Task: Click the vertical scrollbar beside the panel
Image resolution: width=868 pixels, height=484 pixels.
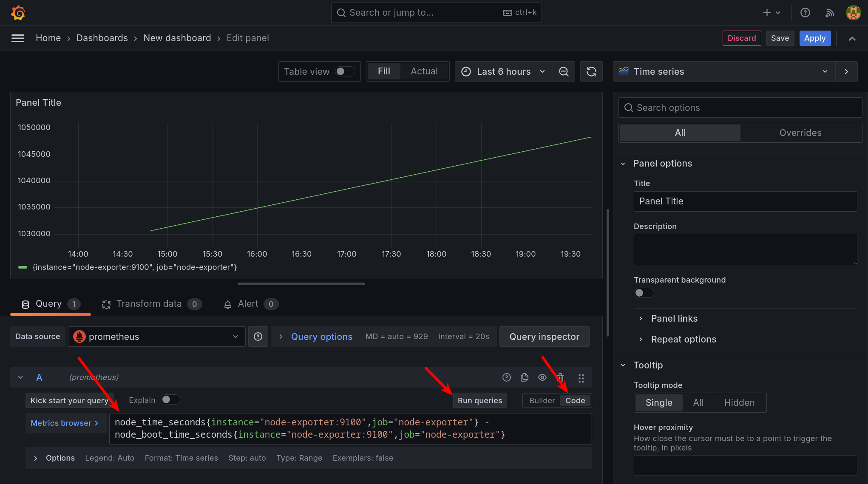Action: click(608, 272)
